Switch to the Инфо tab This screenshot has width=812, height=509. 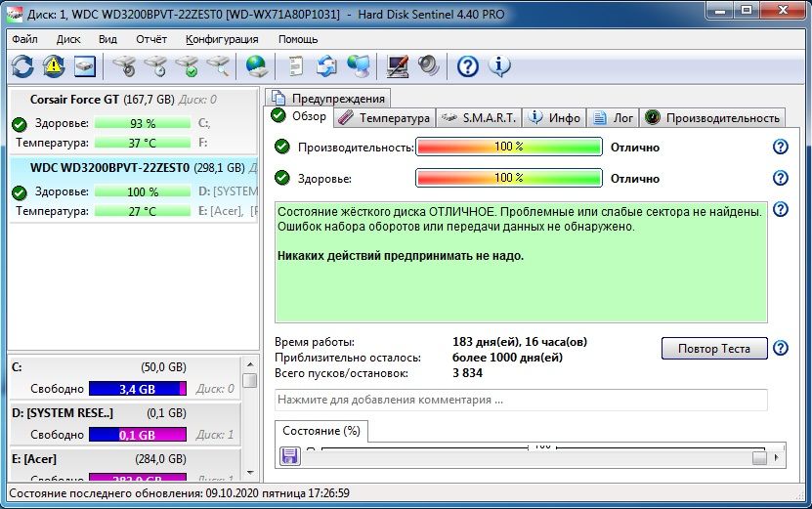(554, 118)
